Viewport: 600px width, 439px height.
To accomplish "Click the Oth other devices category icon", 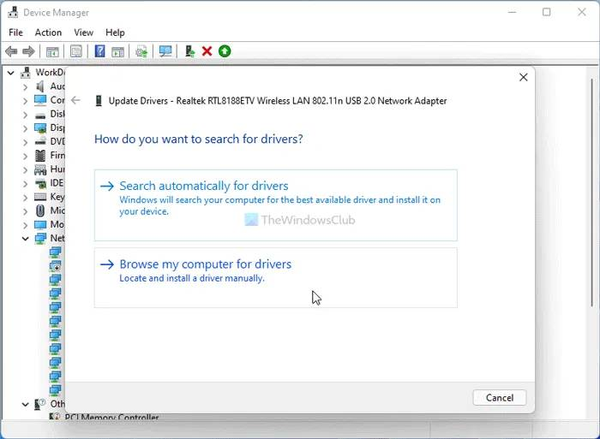I will [x=40, y=404].
